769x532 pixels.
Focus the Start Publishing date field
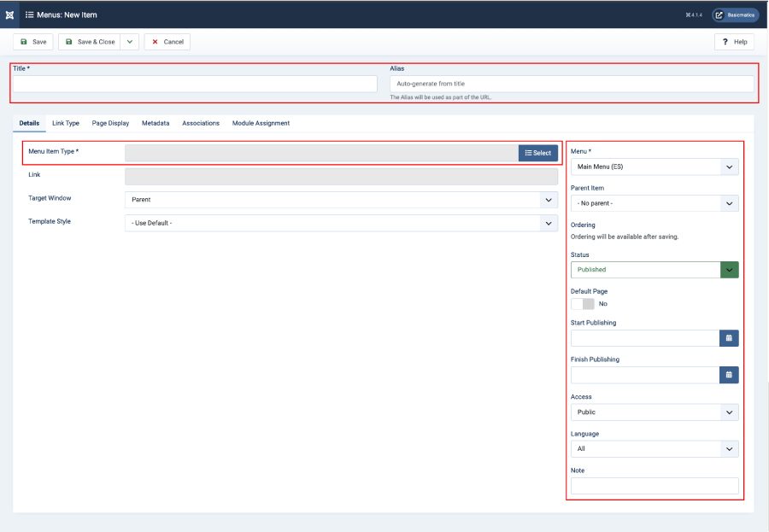point(645,338)
